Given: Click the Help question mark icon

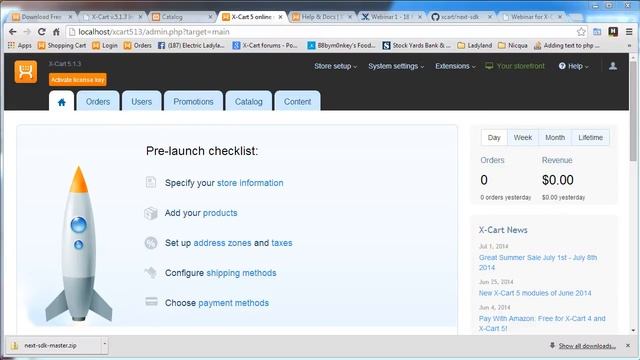Looking at the screenshot, I should pos(562,66).
